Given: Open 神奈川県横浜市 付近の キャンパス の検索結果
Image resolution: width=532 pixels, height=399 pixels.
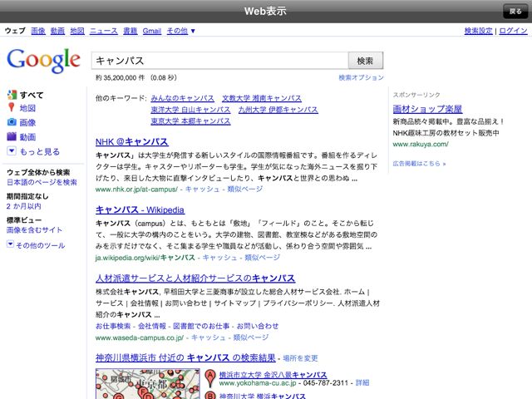Looking at the screenshot, I should coord(185,358).
